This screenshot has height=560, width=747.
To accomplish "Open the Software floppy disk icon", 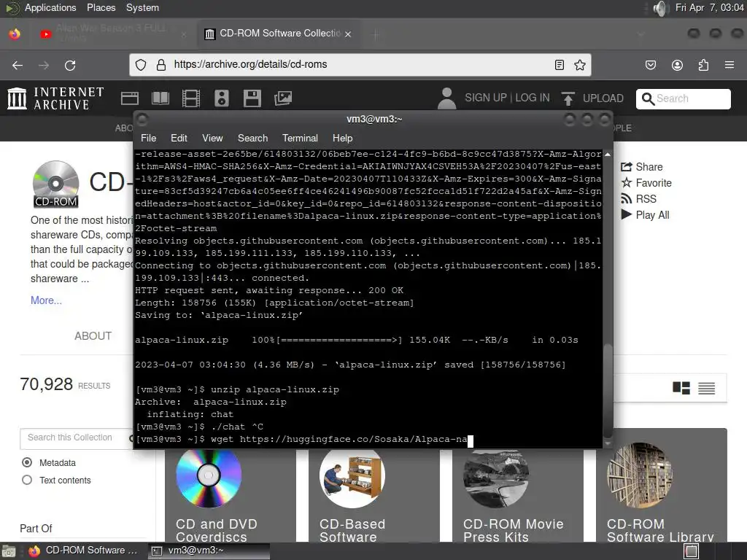I will point(252,98).
